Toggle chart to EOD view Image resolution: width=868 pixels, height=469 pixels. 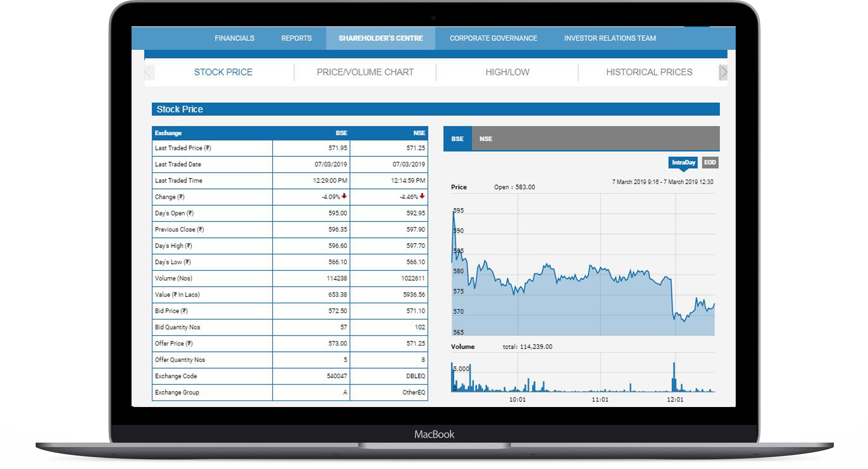click(710, 162)
